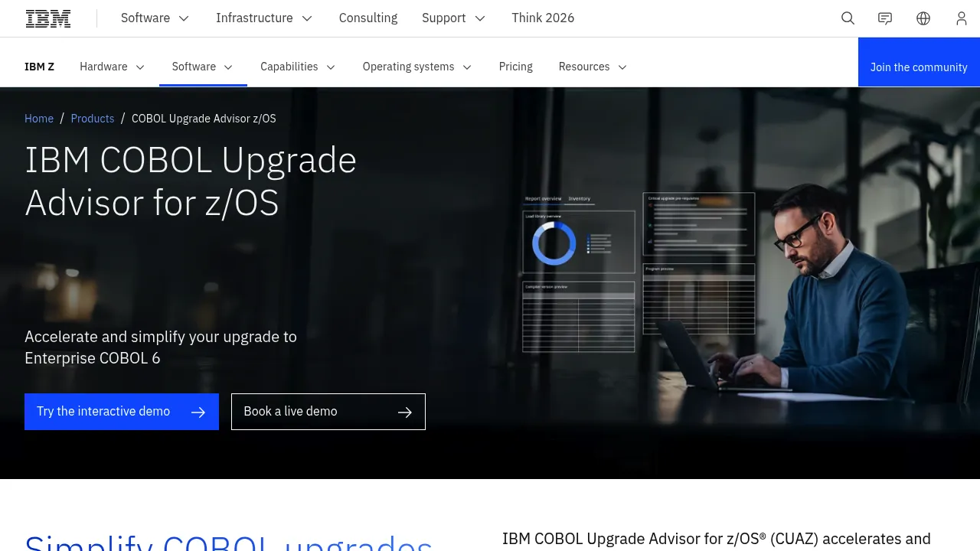The width and height of the screenshot is (980, 551).
Task: Open the Software tab in IBM Z bar
Action: (x=203, y=67)
